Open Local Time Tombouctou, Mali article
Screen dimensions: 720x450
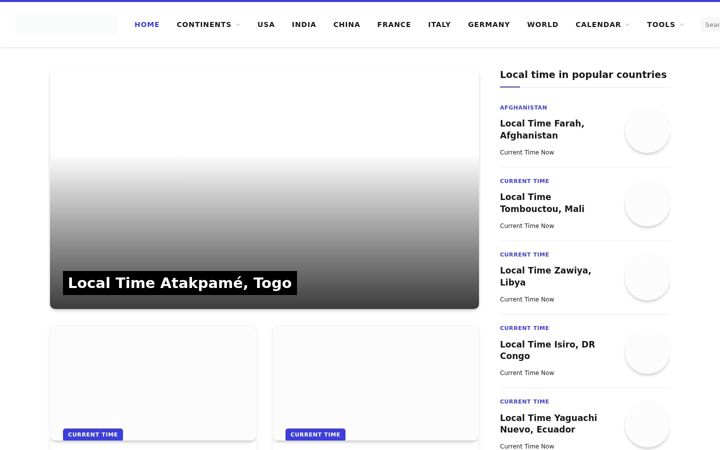click(x=542, y=202)
